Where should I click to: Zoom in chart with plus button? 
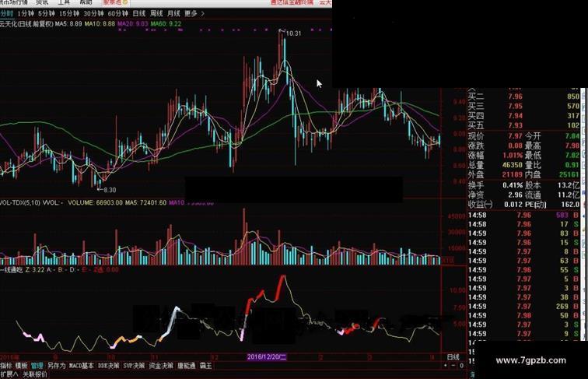[446, 366]
